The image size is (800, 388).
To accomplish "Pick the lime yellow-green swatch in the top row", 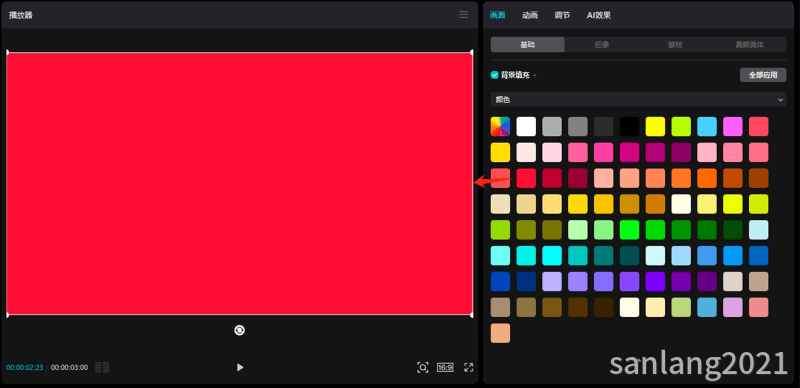I will [681, 126].
